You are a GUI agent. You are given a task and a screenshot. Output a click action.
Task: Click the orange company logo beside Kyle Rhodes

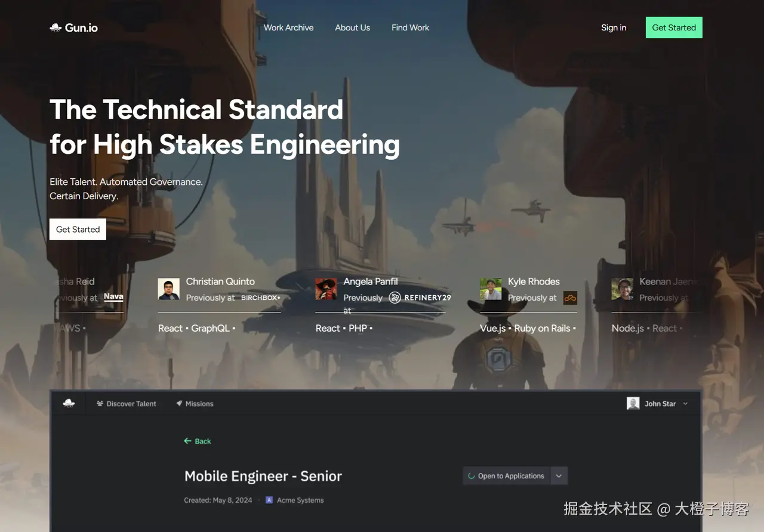click(570, 298)
